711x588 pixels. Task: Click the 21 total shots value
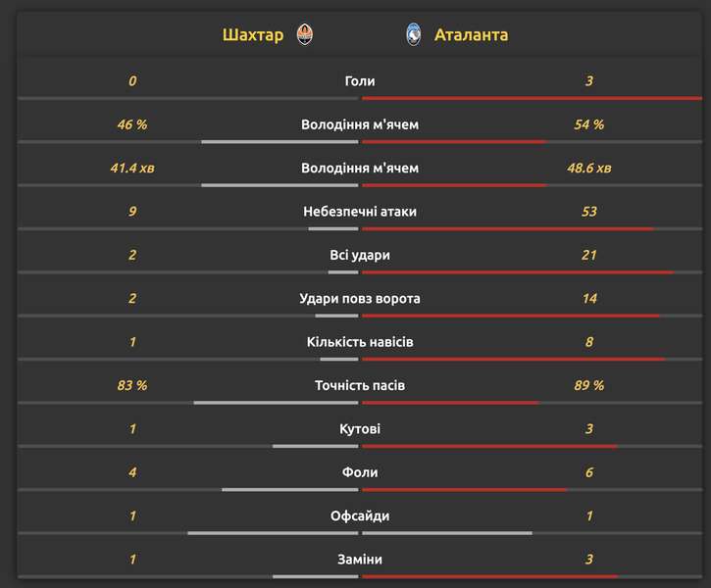coord(589,255)
